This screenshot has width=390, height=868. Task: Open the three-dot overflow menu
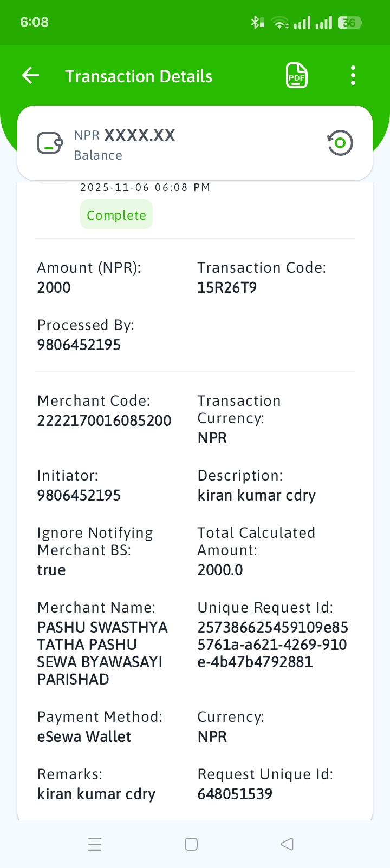[x=353, y=76]
